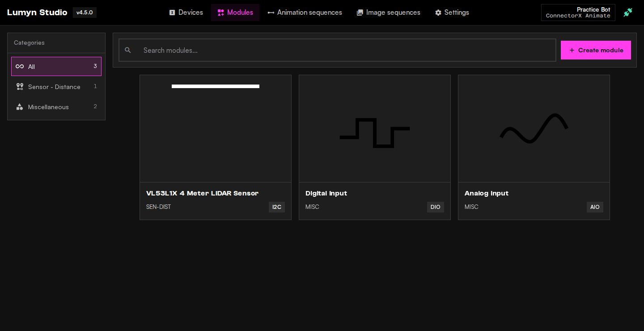
Task: Click the I2C tag
Action: click(277, 207)
